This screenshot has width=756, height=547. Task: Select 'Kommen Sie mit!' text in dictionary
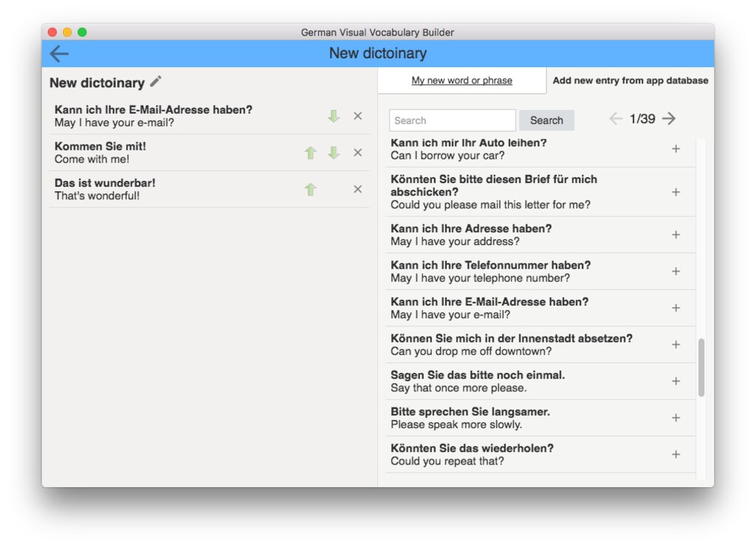click(x=100, y=146)
